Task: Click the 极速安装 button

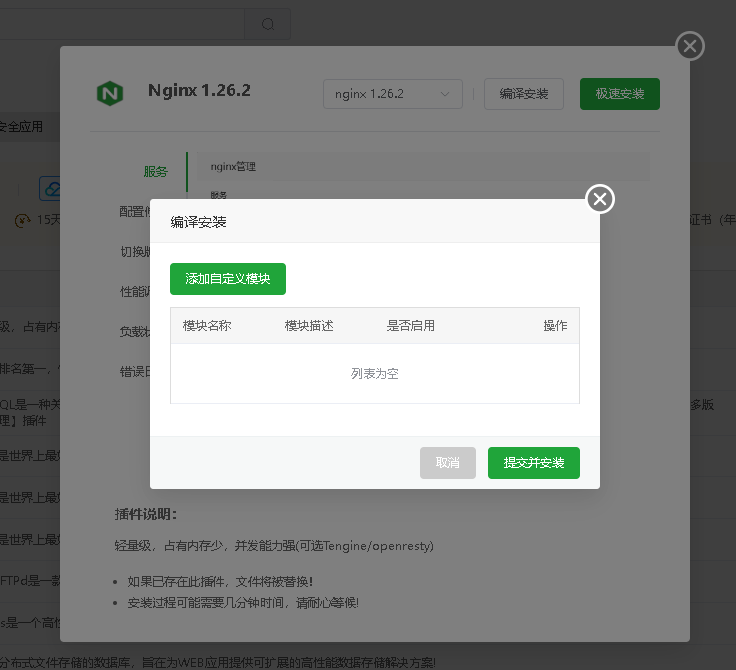Action: (x=620, y=94)
